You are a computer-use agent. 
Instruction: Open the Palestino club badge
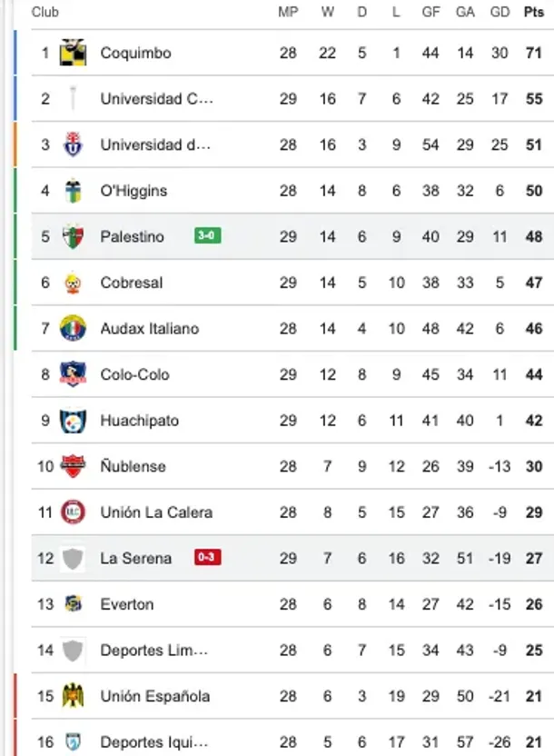(71, 236)
